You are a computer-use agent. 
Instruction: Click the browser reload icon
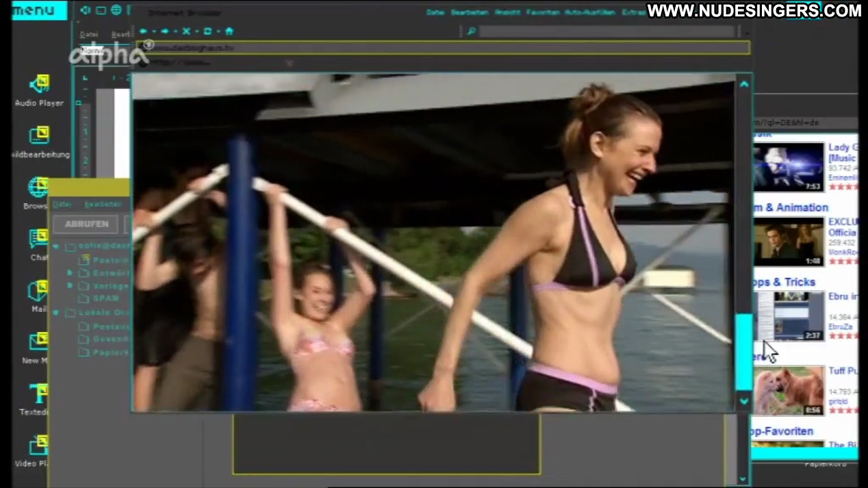coord(207,31)
